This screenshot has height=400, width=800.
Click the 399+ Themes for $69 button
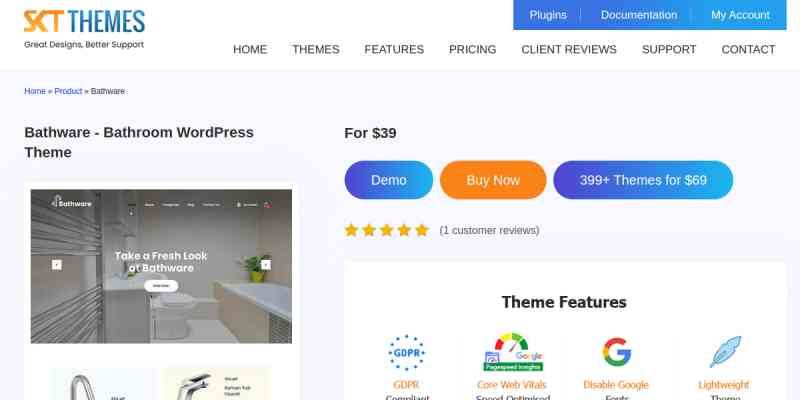tap(643, 180)
